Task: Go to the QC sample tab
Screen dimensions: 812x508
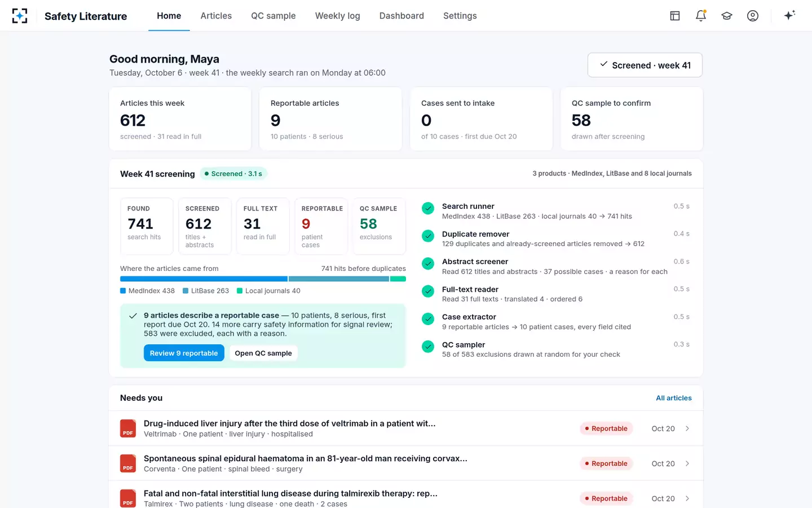Action: point(273,16)
